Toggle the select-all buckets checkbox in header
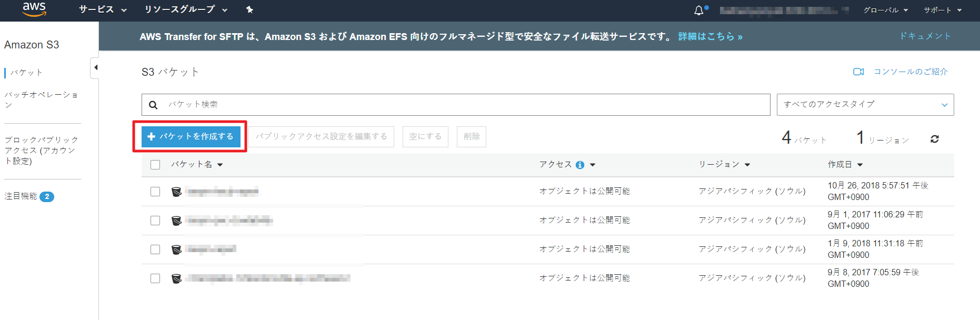The image size is (980, 320). 155,165
